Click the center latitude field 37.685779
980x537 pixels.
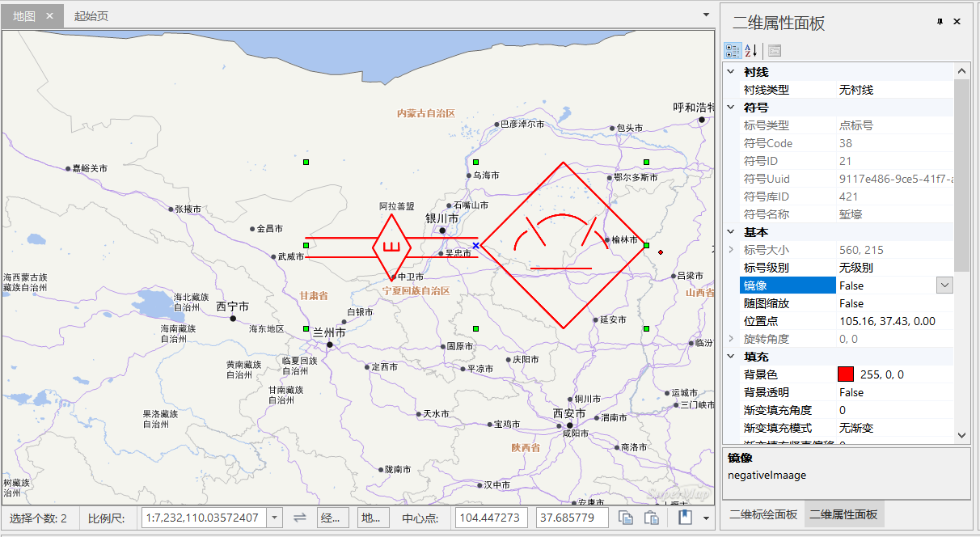(572, 518)
